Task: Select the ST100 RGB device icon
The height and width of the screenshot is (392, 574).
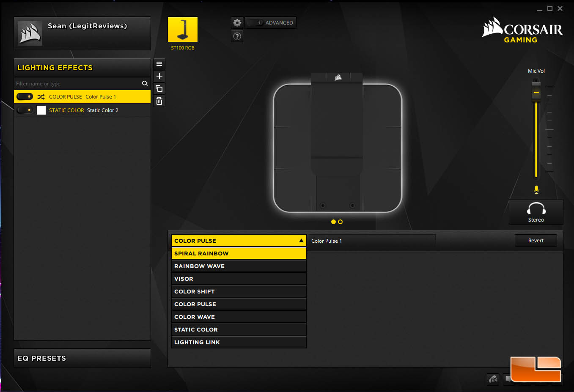Action: (x=183, y=30)
